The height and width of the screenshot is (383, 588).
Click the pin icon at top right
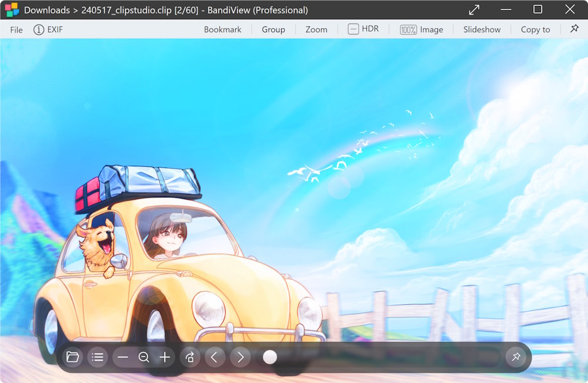pyautogui.click(x=574, y=28)
